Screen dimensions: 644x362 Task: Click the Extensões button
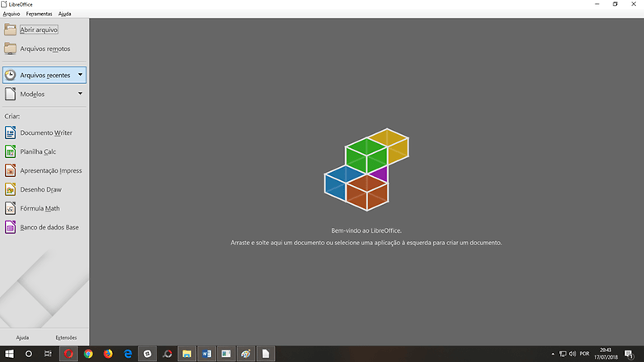click(66, 337)
